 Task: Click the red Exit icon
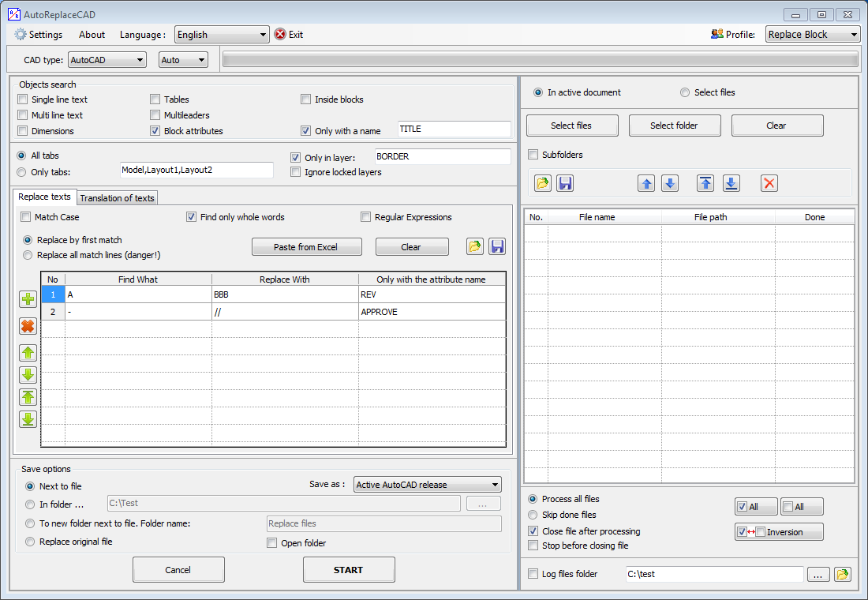point(280,35)
